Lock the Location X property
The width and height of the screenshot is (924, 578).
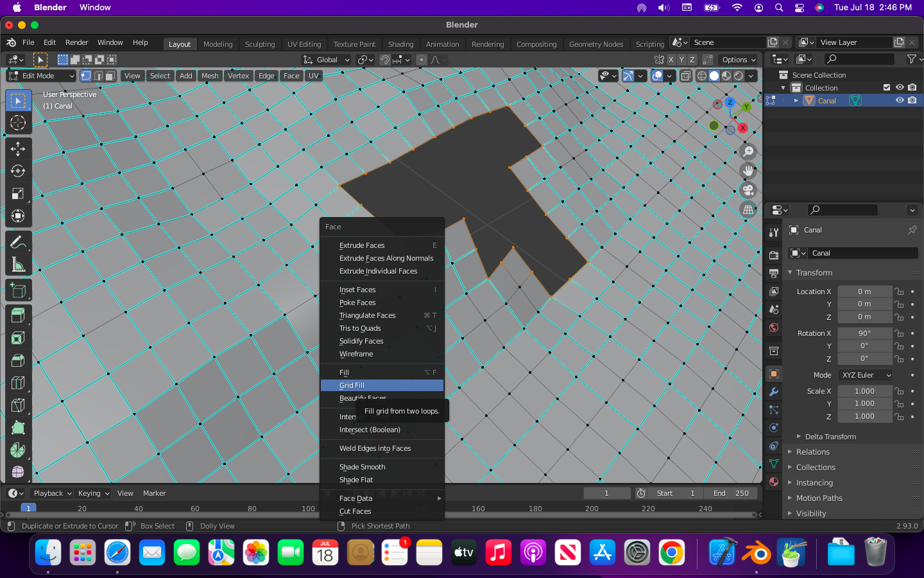point(899,292)
